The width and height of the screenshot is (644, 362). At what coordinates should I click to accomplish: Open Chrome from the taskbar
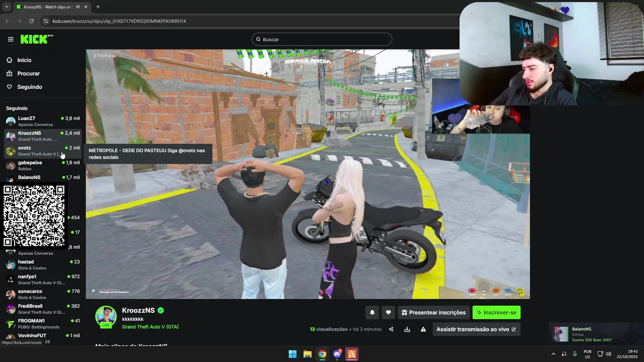322,354
